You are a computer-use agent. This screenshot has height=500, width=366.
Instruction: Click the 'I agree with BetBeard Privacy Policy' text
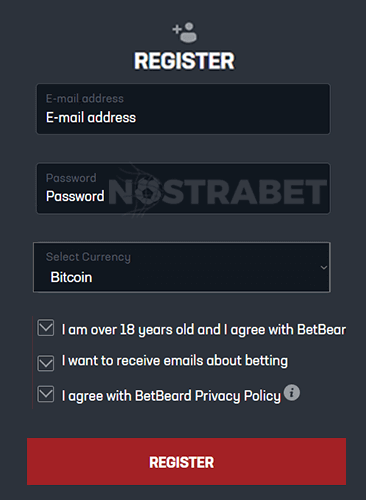171,396
